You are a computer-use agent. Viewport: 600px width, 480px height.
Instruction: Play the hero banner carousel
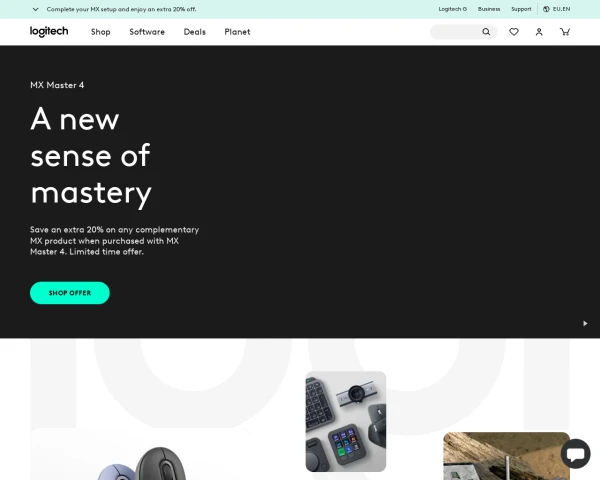[x=585, y=323]
